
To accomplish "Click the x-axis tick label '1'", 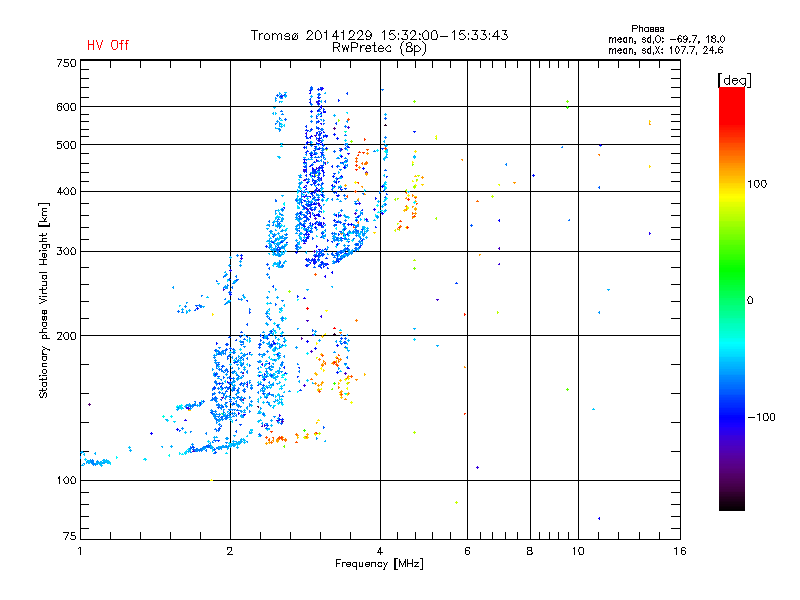I will tap(80, 551).
